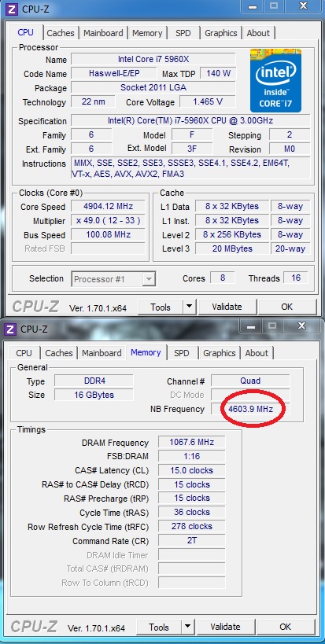Open SPD tab in top CPU-Z window

click(x=183, y=33)
